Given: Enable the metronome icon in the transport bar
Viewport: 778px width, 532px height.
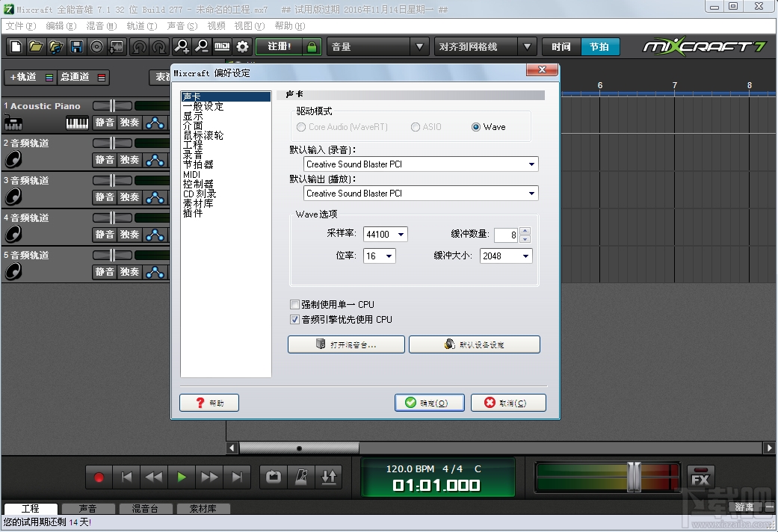Looking at the screenshot, I should pyautogui.click(x=301, y=476).
